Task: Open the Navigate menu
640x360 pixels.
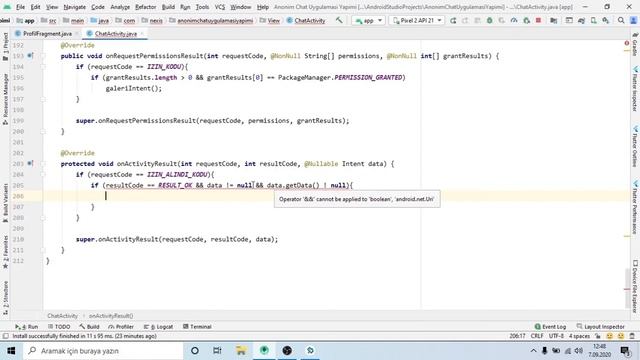Action: pos(75,7)
